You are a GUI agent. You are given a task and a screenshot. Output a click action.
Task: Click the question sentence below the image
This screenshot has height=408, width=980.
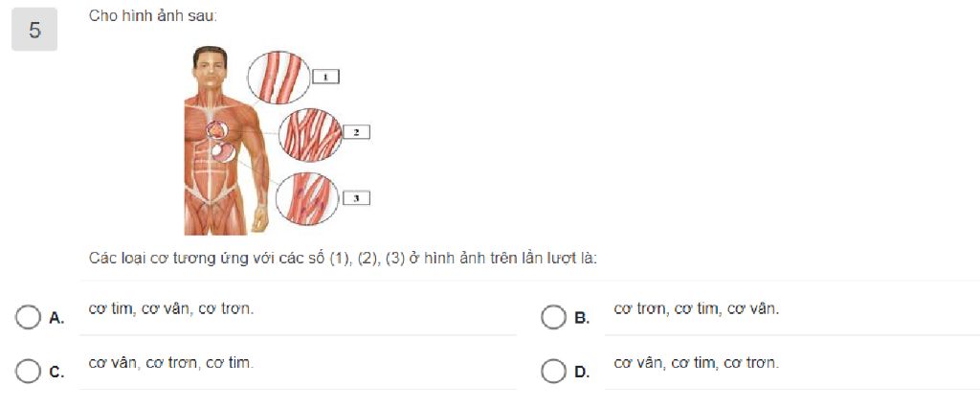coord(343,258)
